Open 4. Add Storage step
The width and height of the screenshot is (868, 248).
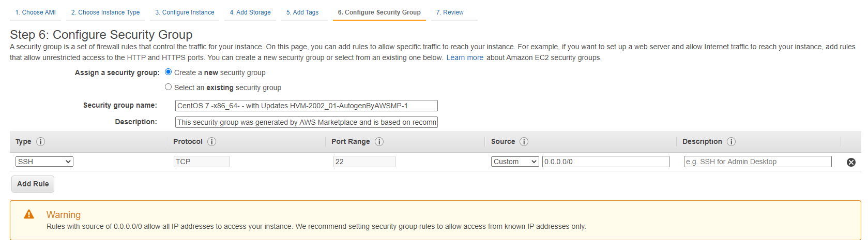click(250, 12)
